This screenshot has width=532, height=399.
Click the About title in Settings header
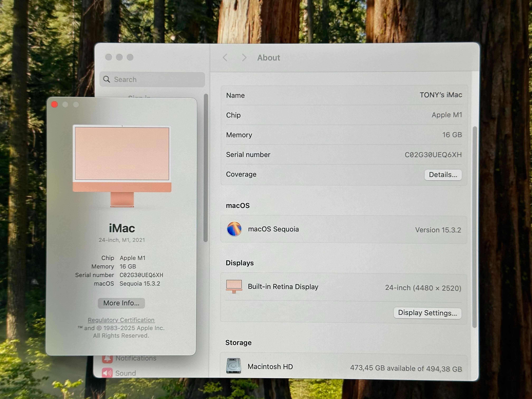(x=269, y=58)
